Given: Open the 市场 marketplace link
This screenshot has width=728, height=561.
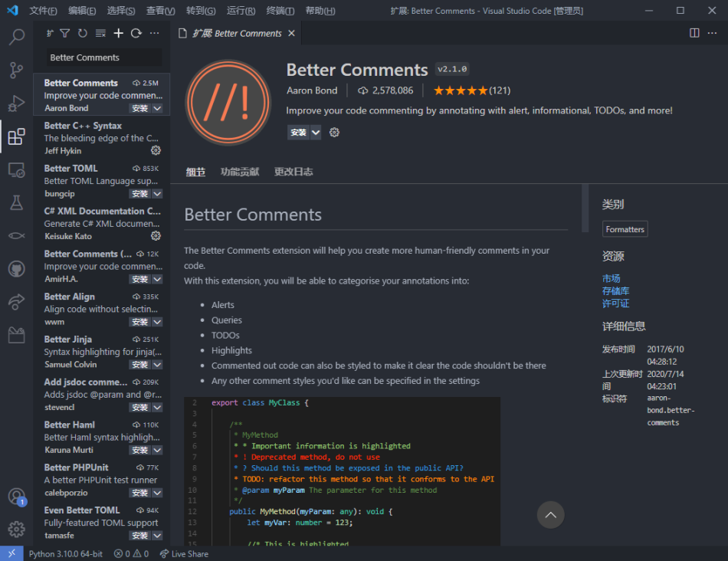Looking at the screenshot, I should pyautogui.click(x=611, y=279).
